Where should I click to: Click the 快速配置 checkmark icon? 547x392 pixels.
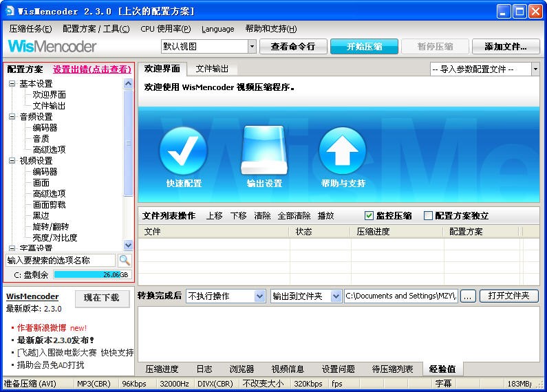(183, 151)
